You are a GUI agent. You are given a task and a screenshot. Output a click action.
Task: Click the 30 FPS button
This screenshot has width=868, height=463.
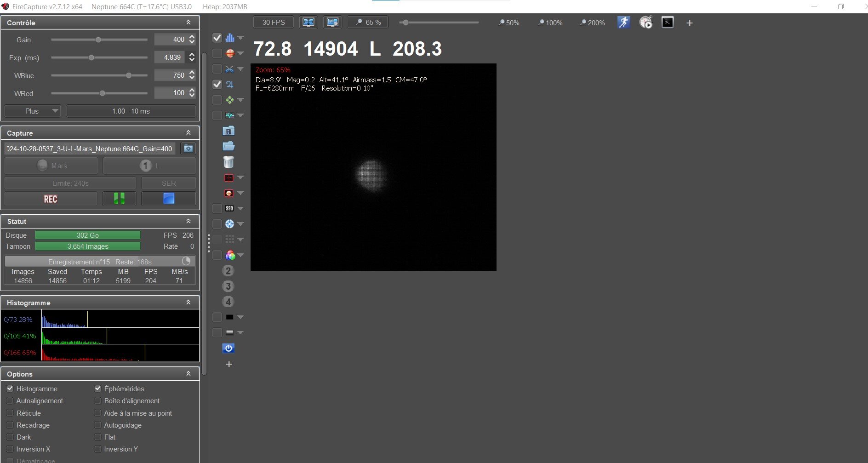click(x=274, y=22)
